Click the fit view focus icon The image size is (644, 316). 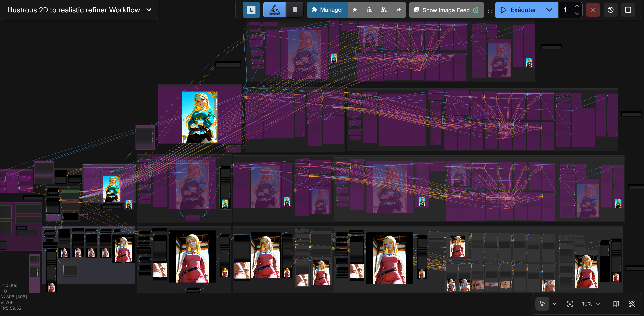[x=570, y=304]
